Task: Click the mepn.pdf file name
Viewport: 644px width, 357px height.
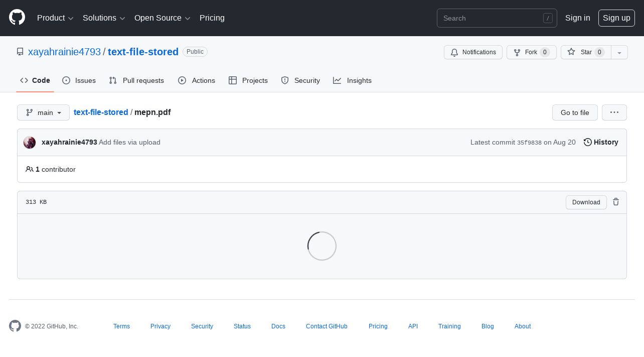Action: (x=152, y=112)
